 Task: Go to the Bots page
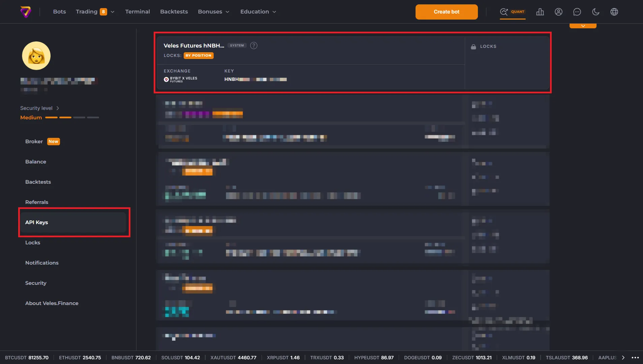[59, 11]
